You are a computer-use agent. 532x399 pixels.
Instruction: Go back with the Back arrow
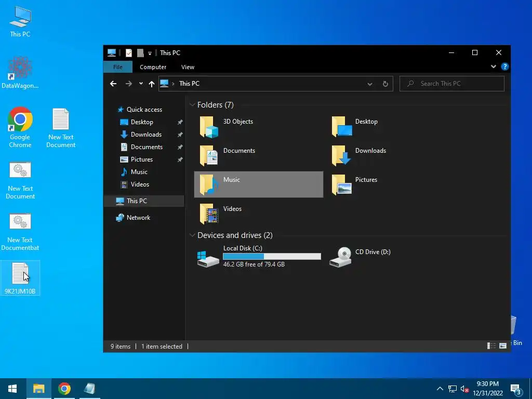tap(113, 84)
